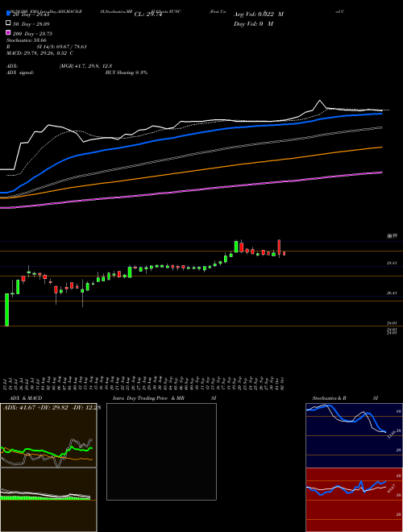Select the '50 Day - 28.09' legend text
The width and height of the screenshot is (403, 532).
click(31, 24)
